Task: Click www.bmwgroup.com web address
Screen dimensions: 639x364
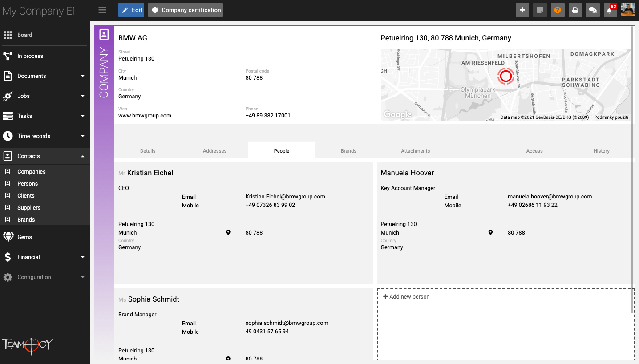Action: tap(145, 115)
